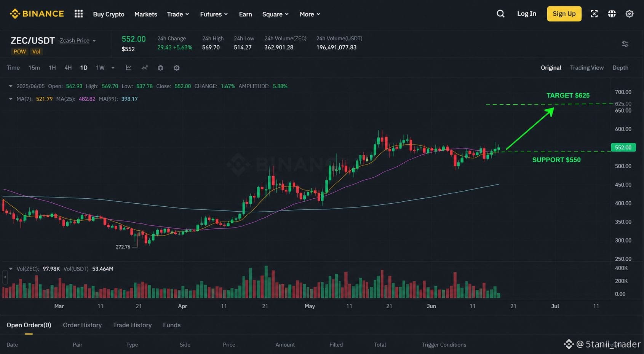Click the 272.76 low price marker
The height and width of the screenshot is (354, 644).
[123, 247]
